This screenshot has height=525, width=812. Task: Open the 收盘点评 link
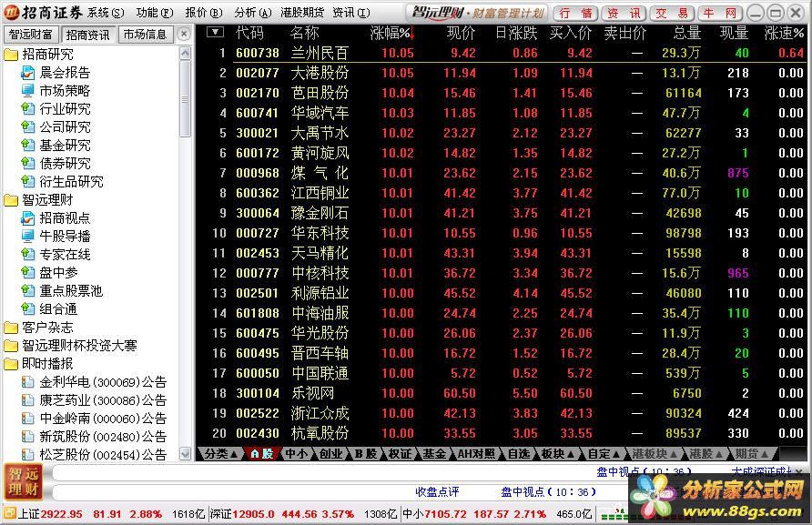pos(437,492)
